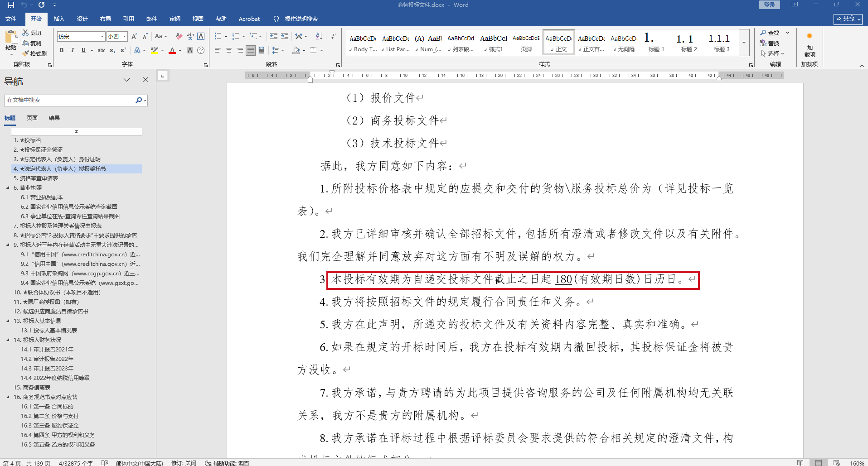Open the 文件 (File) menu
This screenshot has width=868, height=466.
coord(11,19)
